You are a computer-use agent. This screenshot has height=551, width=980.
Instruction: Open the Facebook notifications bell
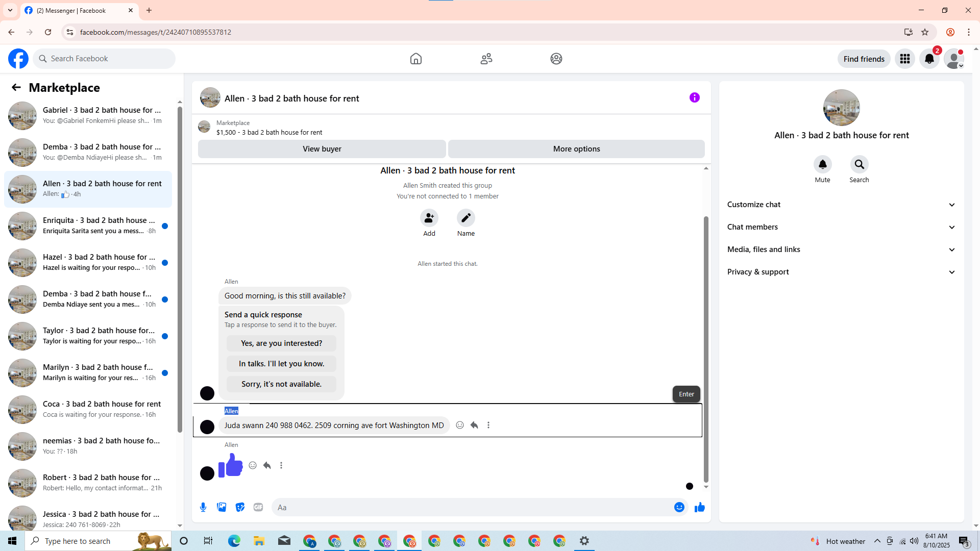tap(929, 59)
